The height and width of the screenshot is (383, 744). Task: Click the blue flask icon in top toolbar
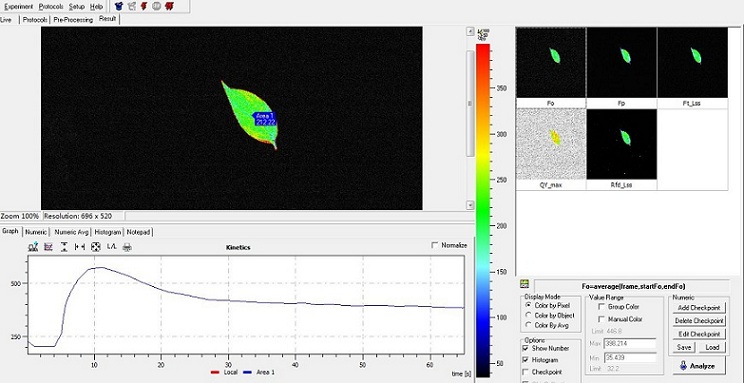(119, 6)
